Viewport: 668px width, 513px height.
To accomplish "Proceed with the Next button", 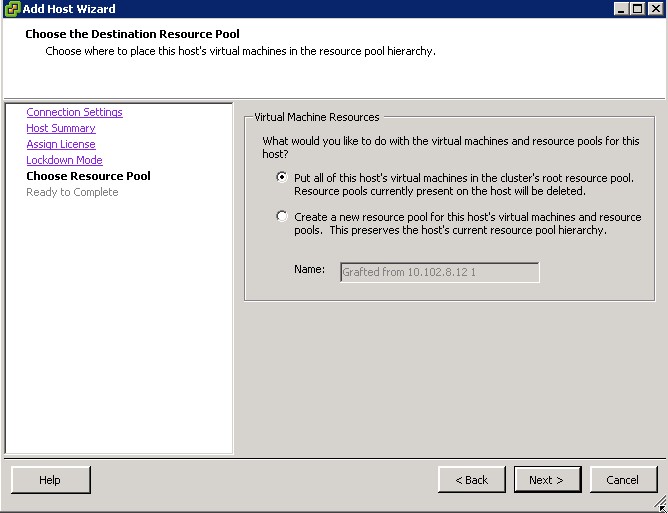I will [x=546, y=480].
